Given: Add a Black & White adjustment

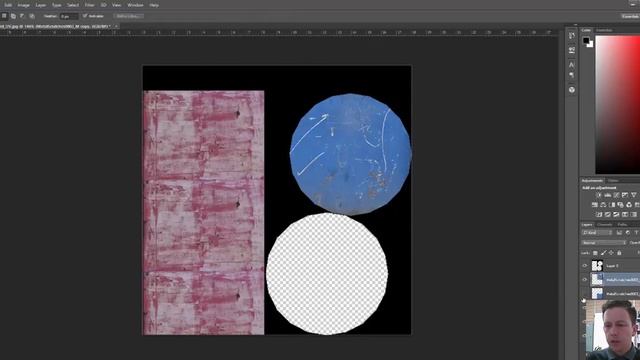Looking at the screenshot, I should 612,205.
